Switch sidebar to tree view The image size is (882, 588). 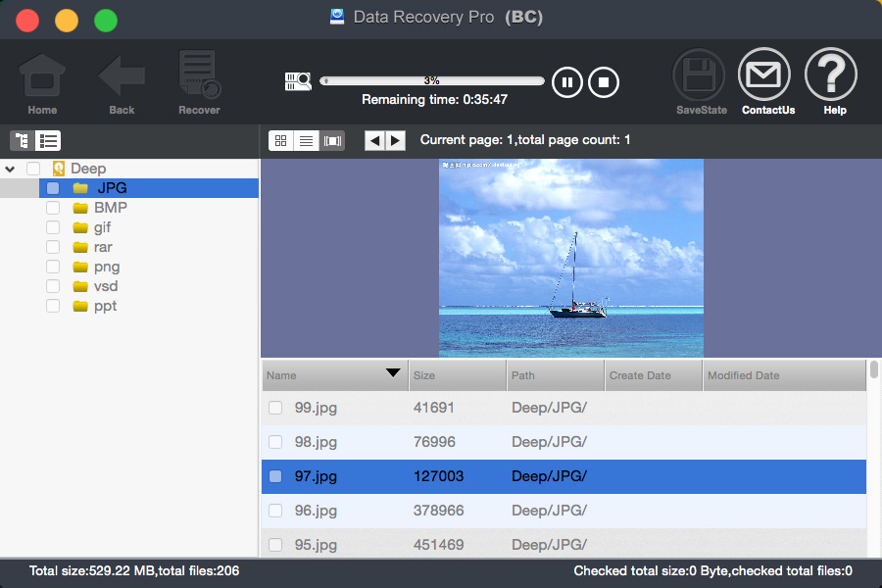[x=23, y=141]
